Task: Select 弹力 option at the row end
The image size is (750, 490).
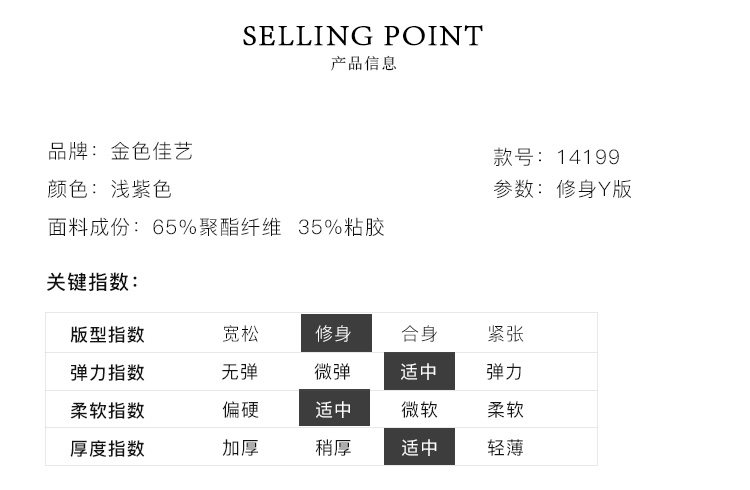Action: tap(505, 372)
